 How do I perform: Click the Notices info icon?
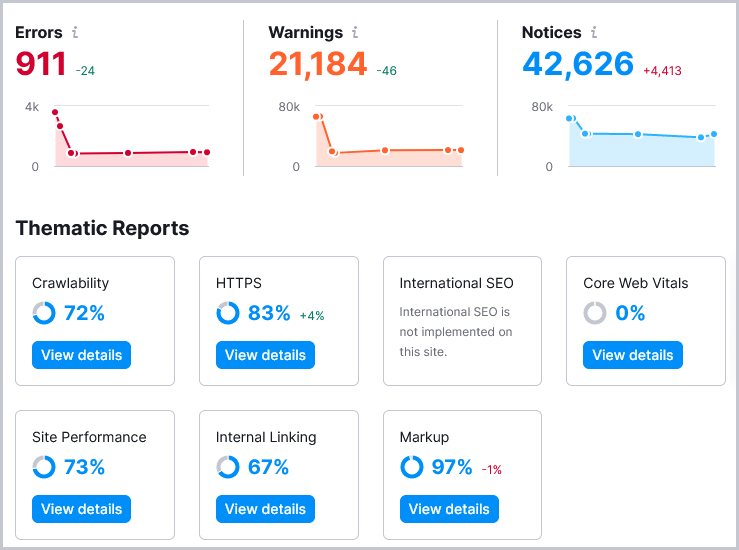pos(594,33)
